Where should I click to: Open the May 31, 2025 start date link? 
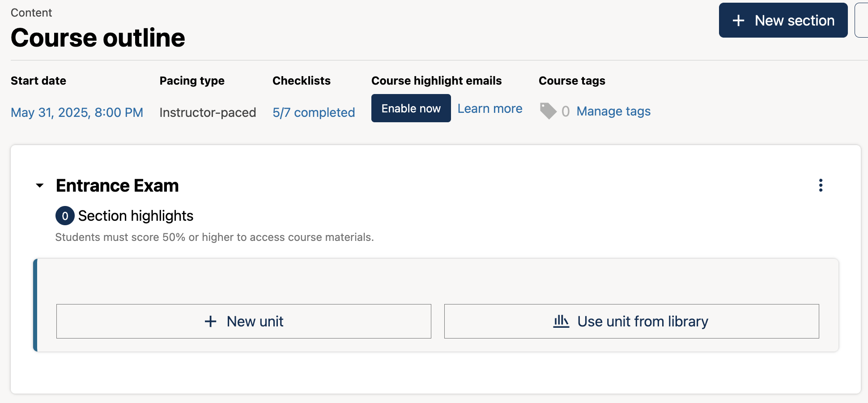[x=77, y=112]
